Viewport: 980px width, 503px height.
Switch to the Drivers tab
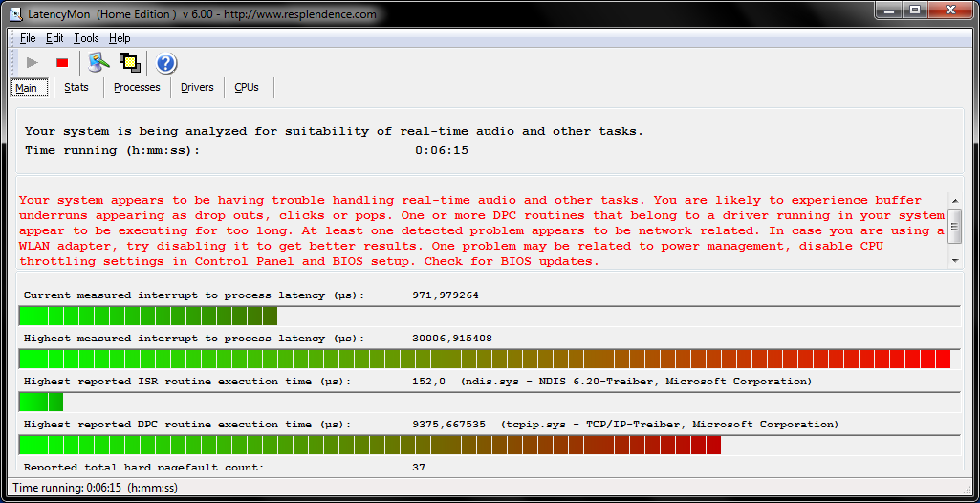[198, 87]
